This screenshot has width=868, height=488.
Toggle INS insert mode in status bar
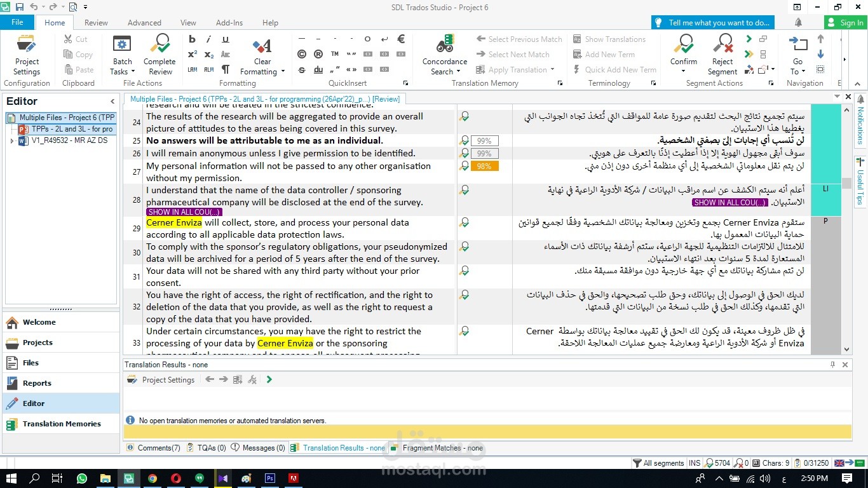[x=695, y=463]
